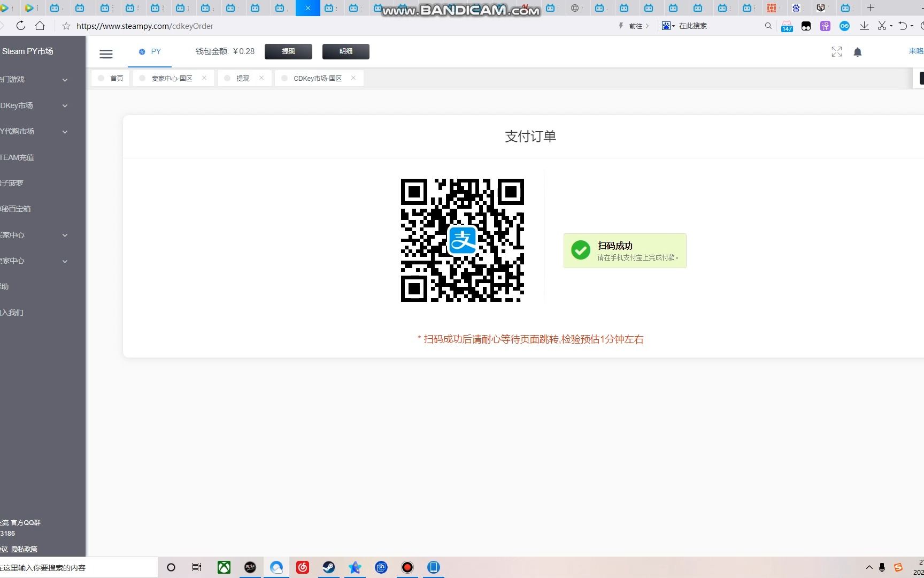The height and width of the screenshot is (578, 924).
Task: Click the browser refresh icon
Action: (x=21, y=26)
